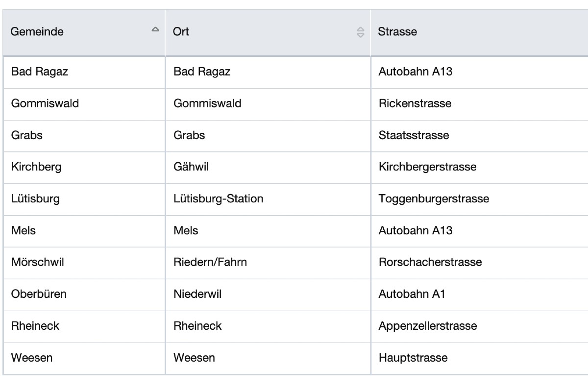588x392 pixels.
Task: Click the ascending sort arrow on Gemeinde column
Action: 155,29
